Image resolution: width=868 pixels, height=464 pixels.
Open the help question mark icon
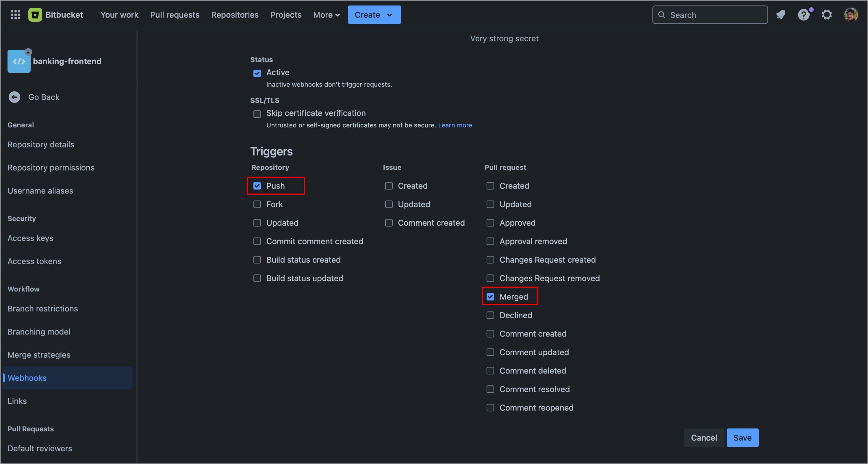tap(803, 15)
